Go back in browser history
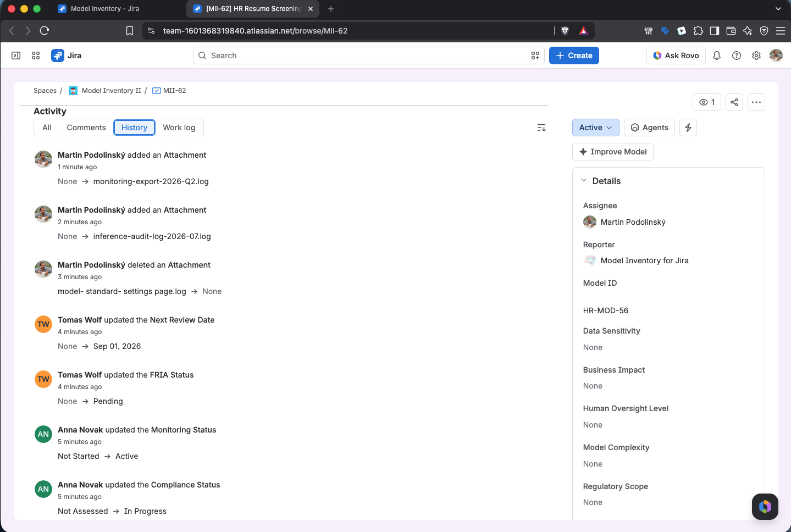This screenshot has height=532, width=791. pos(12,31)
